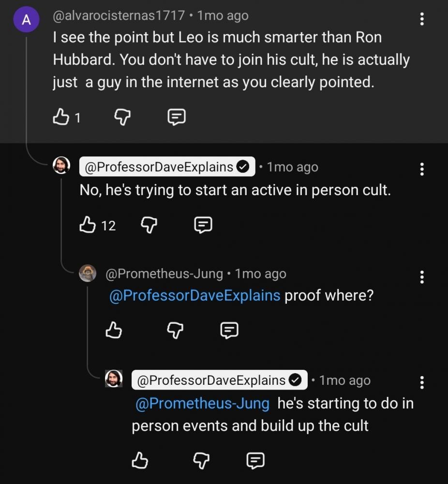Screen dimensions: 448x484
Task: Dislike alvarocisternas1717's comment
Action: (x=122, y=117)
